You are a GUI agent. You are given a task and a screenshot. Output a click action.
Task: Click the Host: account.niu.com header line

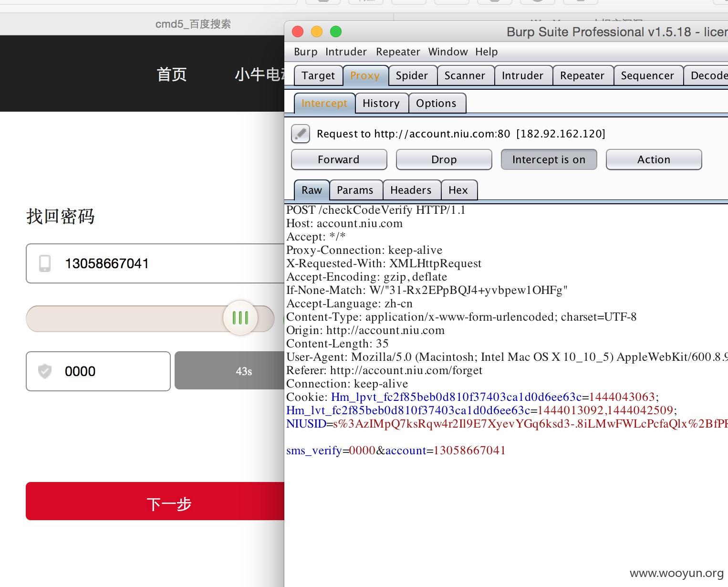click(x=344, y=223)
